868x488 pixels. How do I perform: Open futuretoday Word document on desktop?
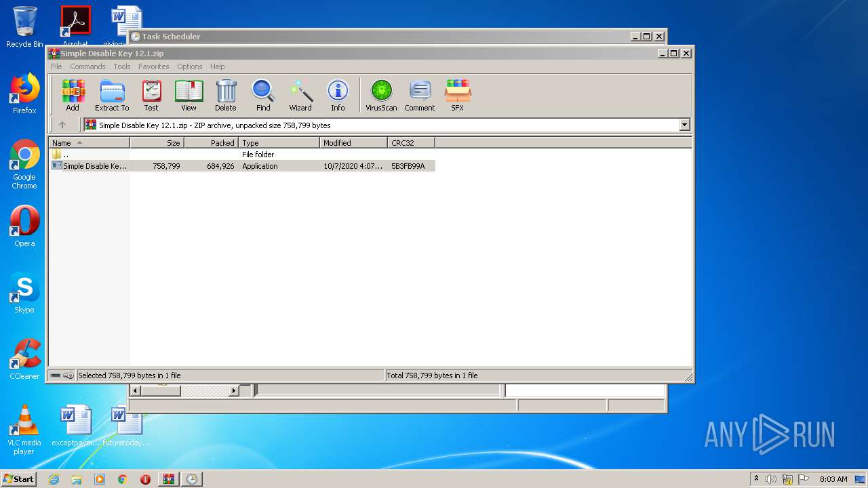(x=127, y=426)
